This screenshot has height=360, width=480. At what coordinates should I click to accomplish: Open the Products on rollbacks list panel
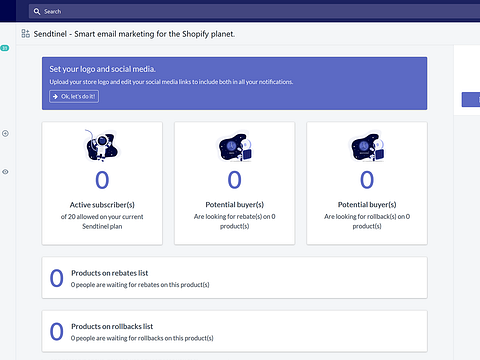click(x=234, y=331)
